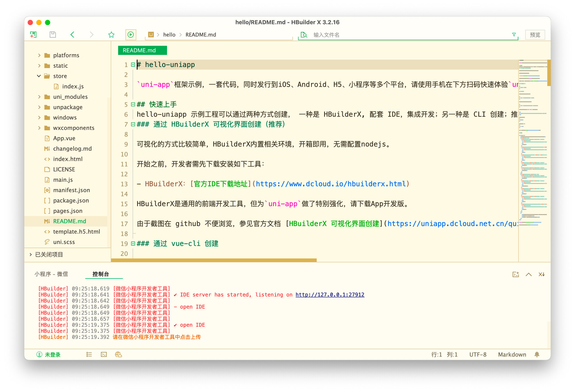Collapse the console panel with up chevron
This screenshot has height=392, width=575.
click(528, 274)
